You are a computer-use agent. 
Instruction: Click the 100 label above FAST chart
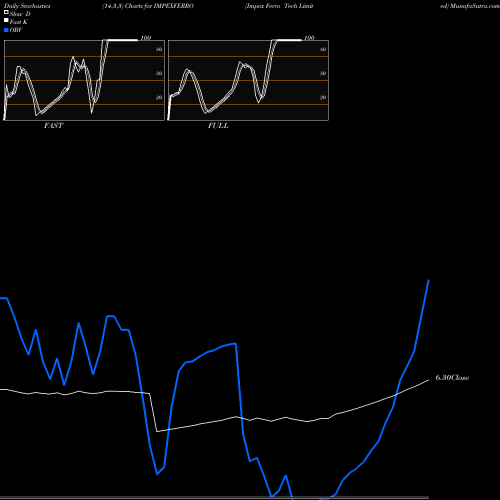pyautogui.click(x=146, y=38)
